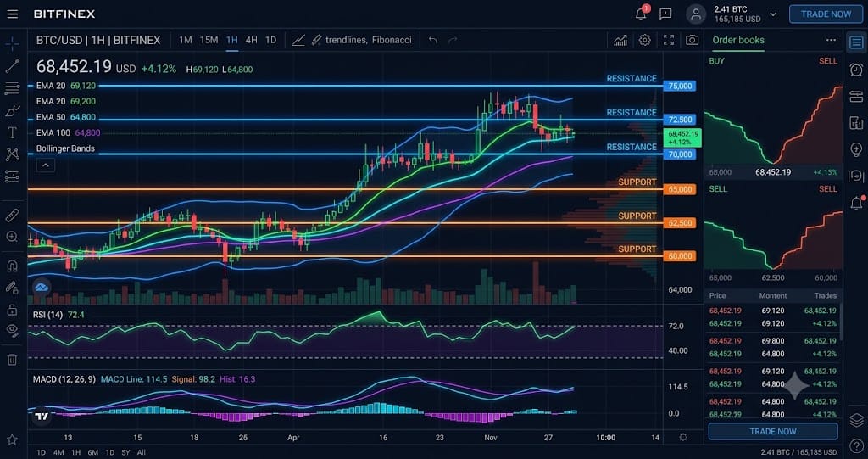Select the trend line drawing tool
Viewport: 868px width, 459px height.
click(12, 66)
